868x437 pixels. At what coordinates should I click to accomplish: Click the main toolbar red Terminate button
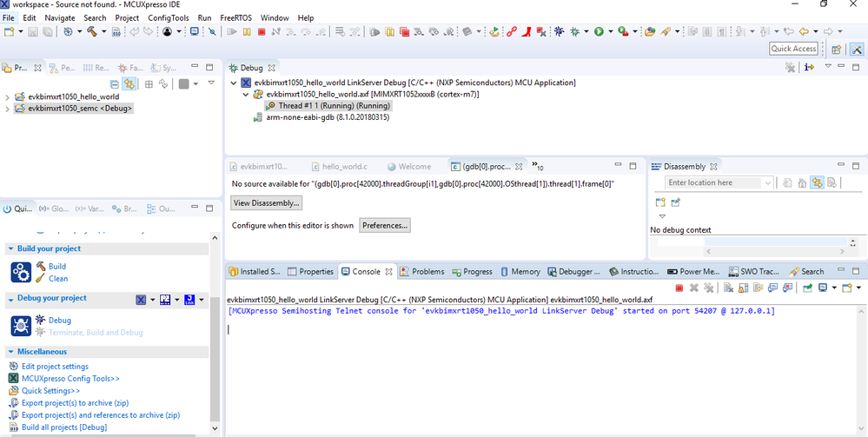pyautogui.click(x=262, y=32)
